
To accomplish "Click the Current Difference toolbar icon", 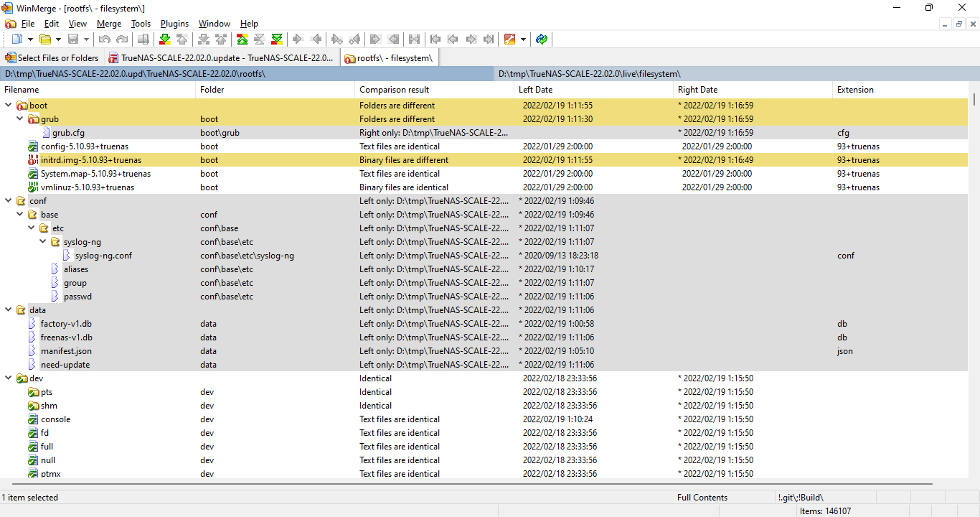I will (259, 39).
